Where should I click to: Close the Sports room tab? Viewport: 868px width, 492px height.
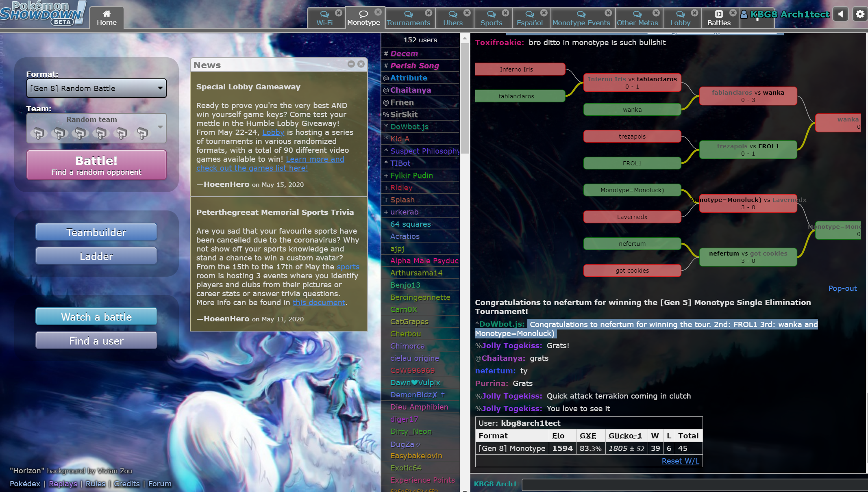pos(505,13)
